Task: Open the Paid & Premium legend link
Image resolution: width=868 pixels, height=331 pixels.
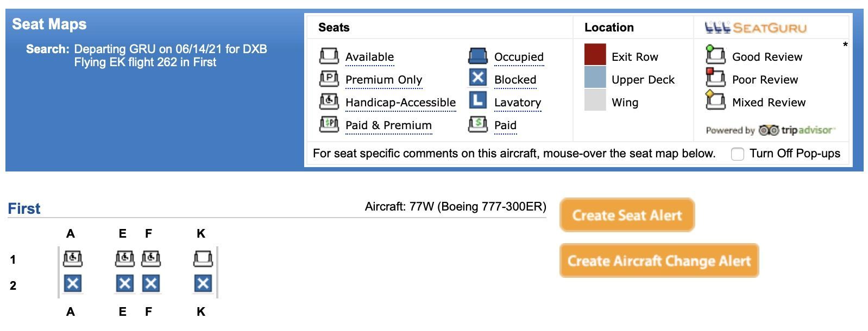Action: 388,125
